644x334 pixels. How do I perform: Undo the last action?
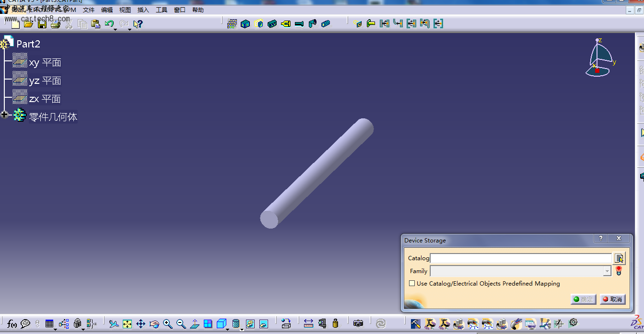click(x=109, y=23)
